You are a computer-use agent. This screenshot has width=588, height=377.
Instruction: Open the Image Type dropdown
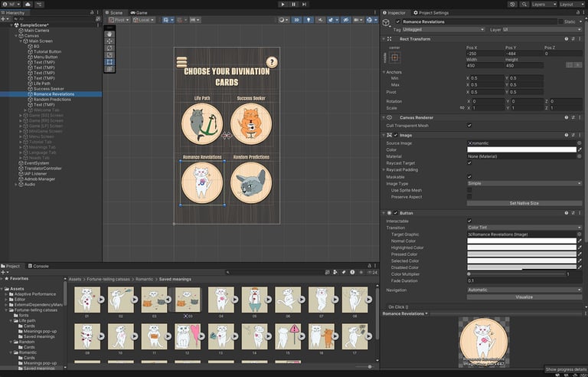coord(524,184)
